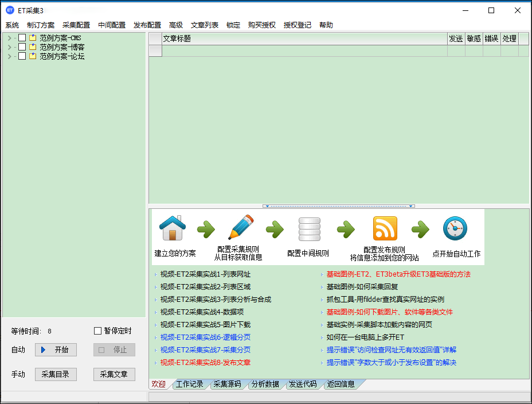532x404 pixels.
Task: Open link 基础图例-如何下载图片、软件等各类文件
Action: (389, 312)
